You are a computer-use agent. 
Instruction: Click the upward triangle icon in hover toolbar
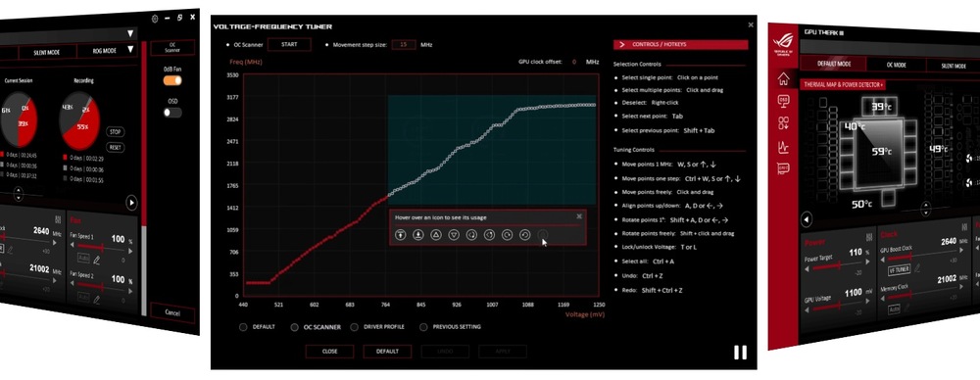[436, 235]
